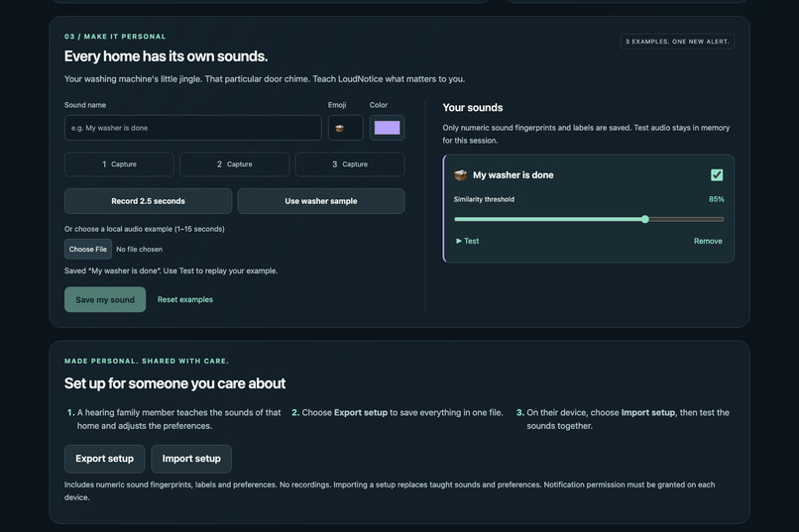The image size is (799, 532).
Task: Click Record 2.5 seconds button
Action: coord(149,201)
